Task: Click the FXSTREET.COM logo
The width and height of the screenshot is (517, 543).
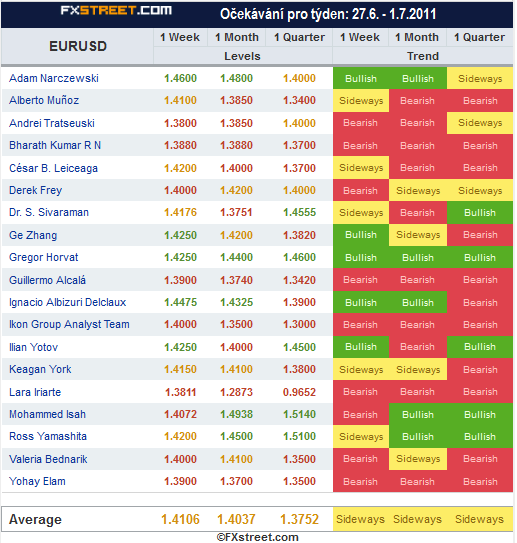Action: (116, 10)
